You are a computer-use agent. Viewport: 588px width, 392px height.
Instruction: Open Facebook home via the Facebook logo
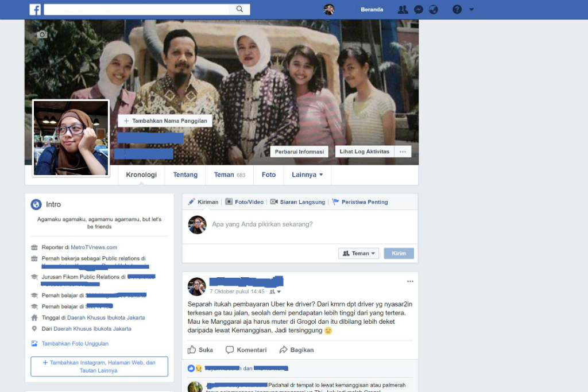coord(35,9)
